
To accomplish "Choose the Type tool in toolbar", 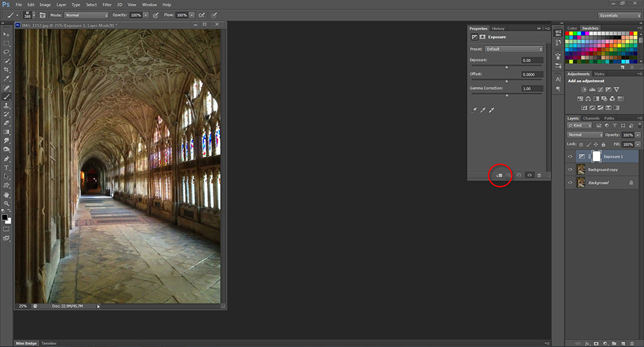I will [7, 167].
